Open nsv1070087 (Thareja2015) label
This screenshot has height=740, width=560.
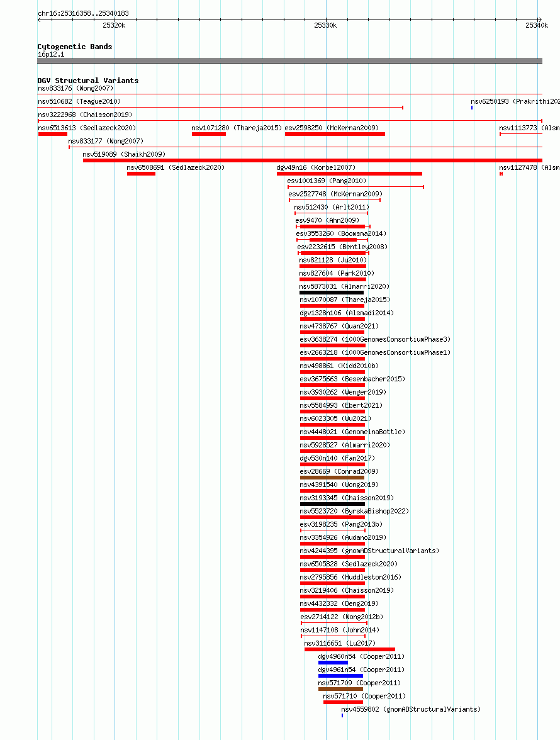[345, 300]
